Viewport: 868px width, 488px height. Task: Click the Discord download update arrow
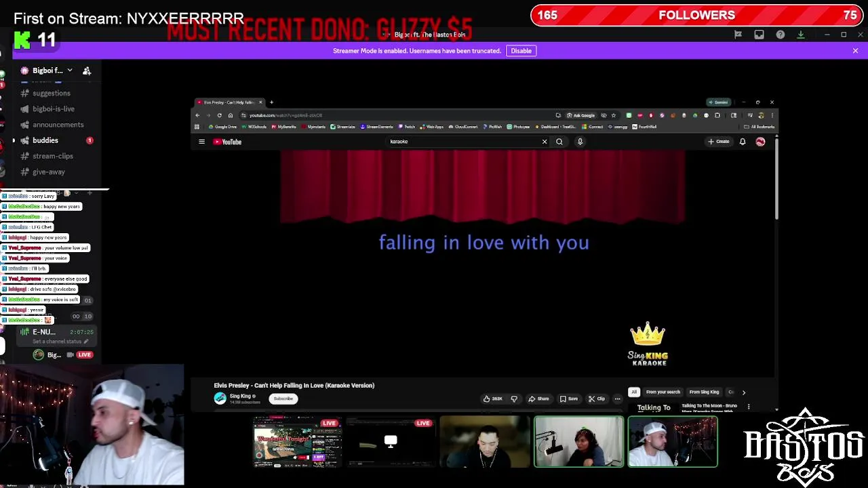click(x=801, y=35)
